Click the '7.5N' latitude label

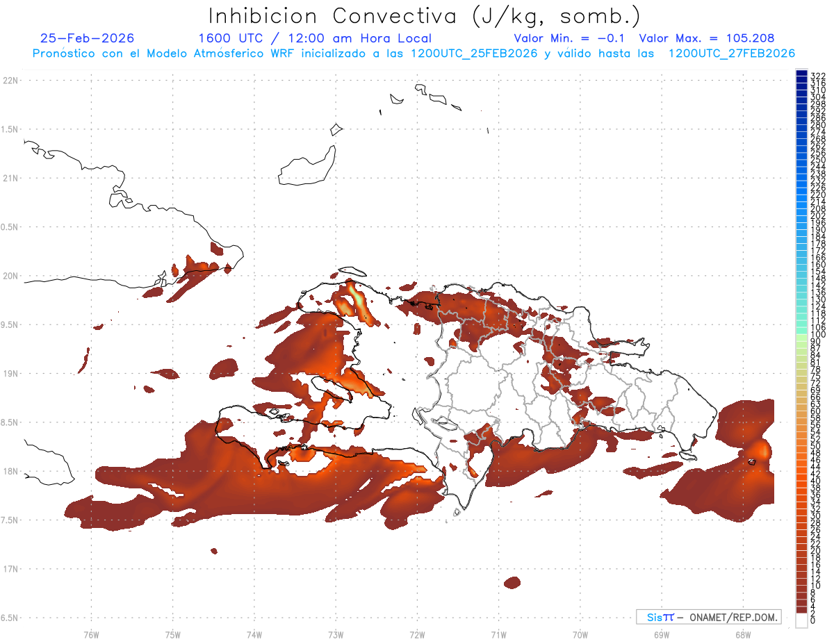[x=10, y=520]
